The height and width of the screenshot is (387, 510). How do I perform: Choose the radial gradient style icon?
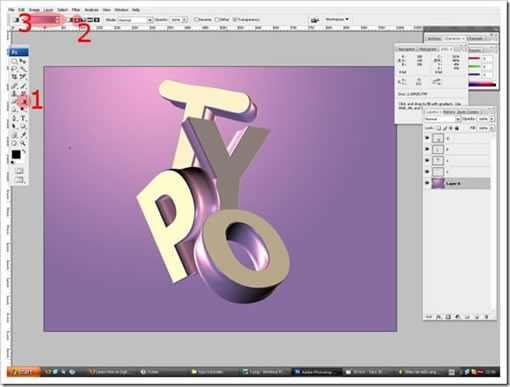tap(77, 20)
